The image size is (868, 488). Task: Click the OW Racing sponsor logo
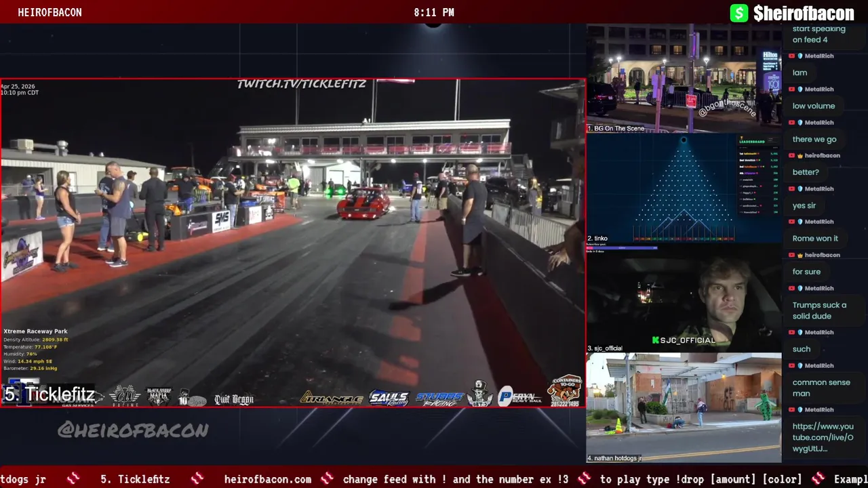[x=125, y=395]
